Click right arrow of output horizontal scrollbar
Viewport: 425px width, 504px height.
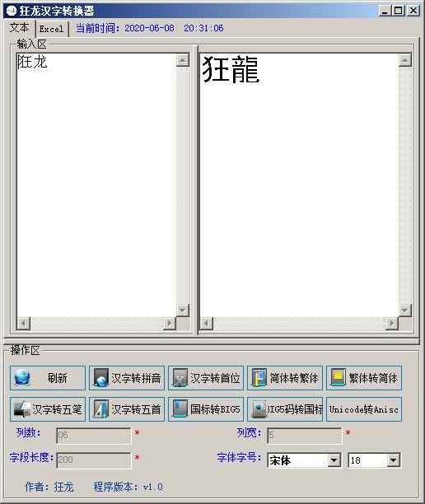point(392,324)
